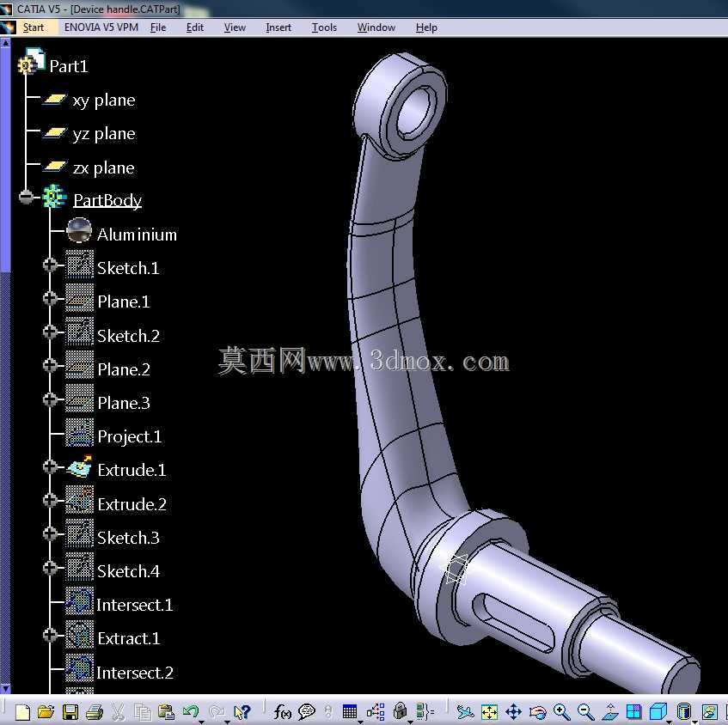Viewport: 728px width, 725px height.
Task: Open the Help menu
Action: click(x=426, y=27)
